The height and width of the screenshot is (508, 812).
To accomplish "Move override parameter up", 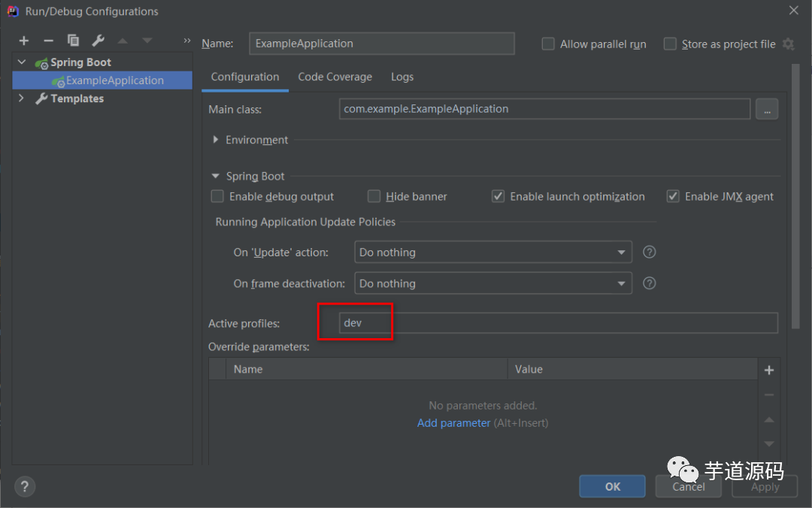I will click(x=769, y=419).
